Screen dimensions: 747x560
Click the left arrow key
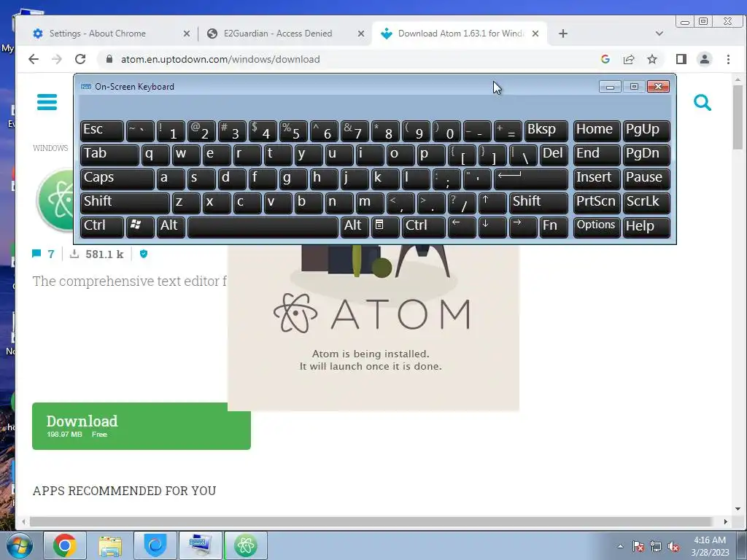[x=462, y=227]
